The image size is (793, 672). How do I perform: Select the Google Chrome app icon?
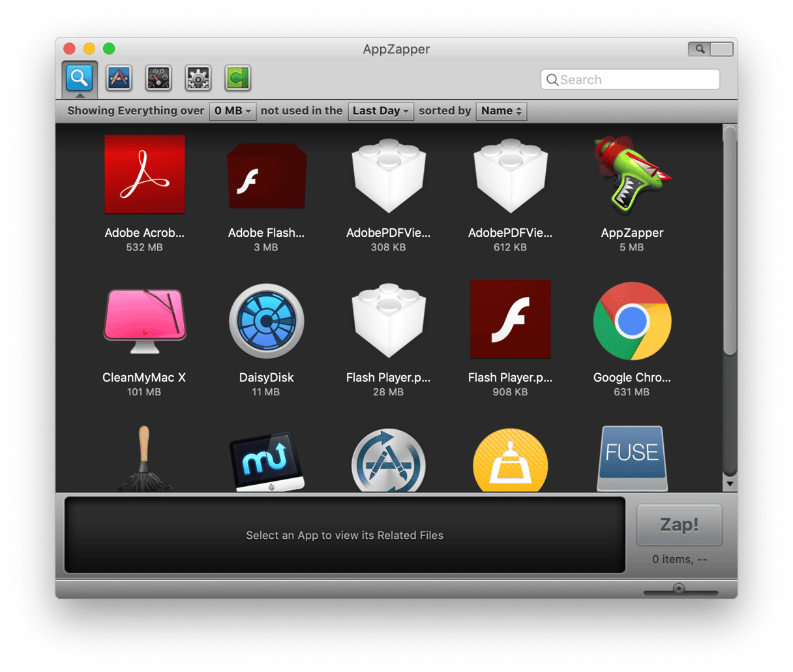631,321
